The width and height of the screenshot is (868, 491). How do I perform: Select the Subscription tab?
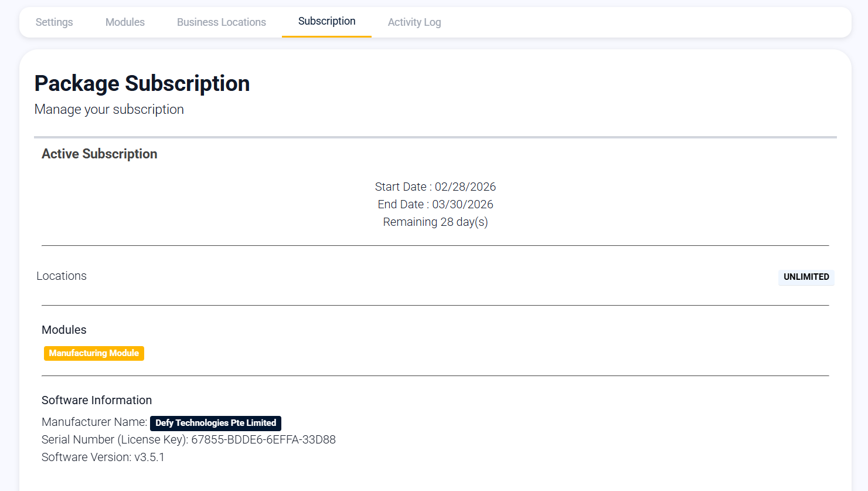[x=326, y=22]
